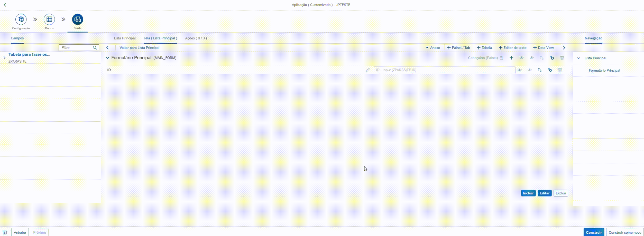Click the Filtro search field
The width and height of the screenshot is (644, 236).
(x=77, y=48)
